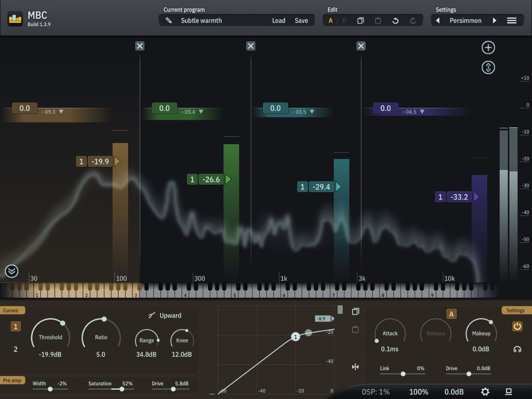532x399 pixels.
Task: Open the Curves tab
Action: point(11,310)
